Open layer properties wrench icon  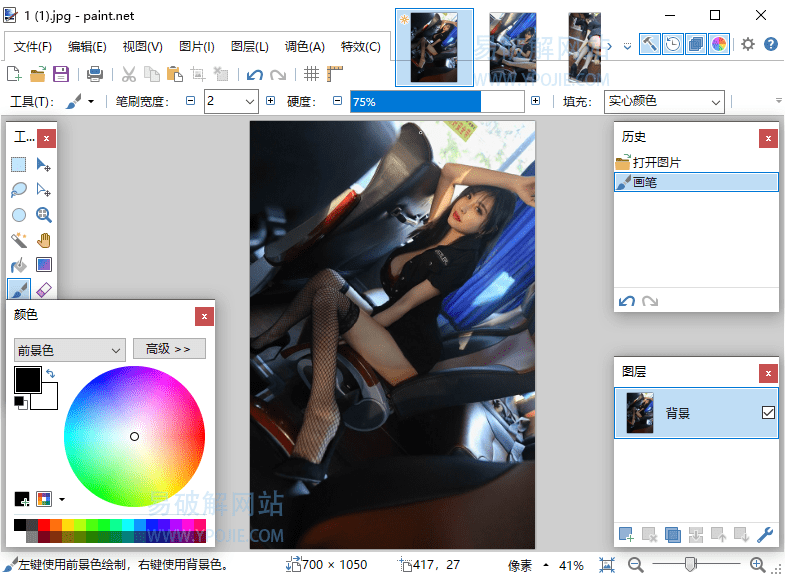click(x=764, y=534)
